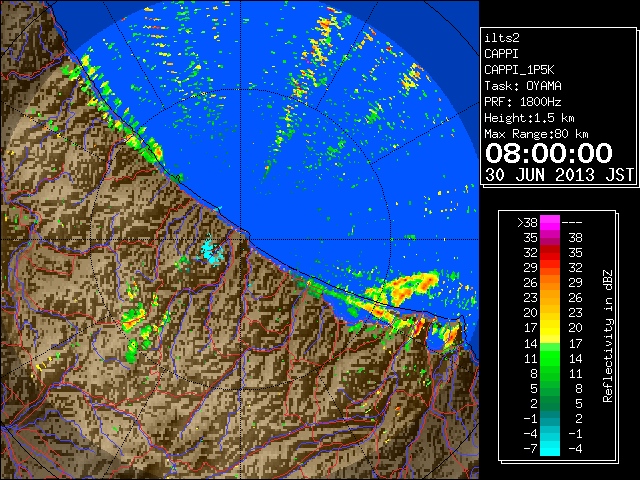Viewport: 640px width, 480px height.
Task: Click the magenta >38 dBZ legend swatch
Action: click(550, 223)
